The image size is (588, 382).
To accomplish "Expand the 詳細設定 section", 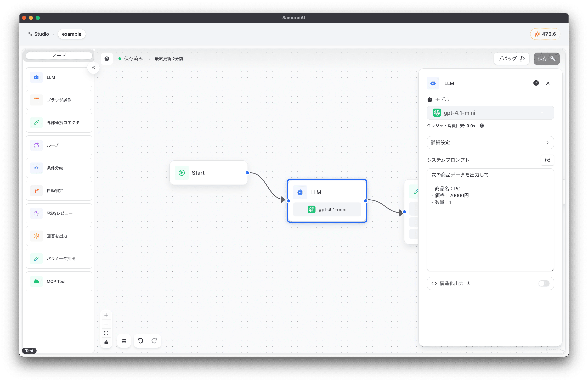I will [x=490, y=143].
